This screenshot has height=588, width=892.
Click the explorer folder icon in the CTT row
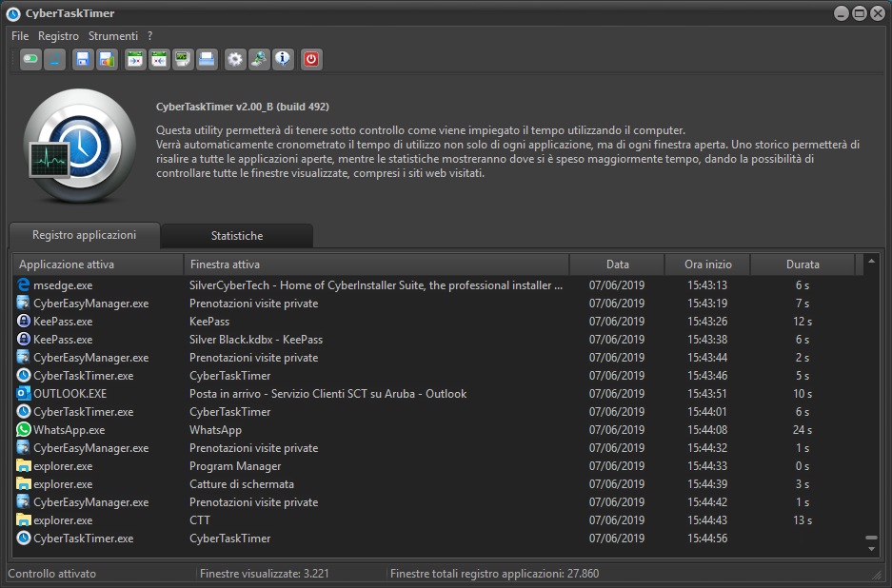24,520
